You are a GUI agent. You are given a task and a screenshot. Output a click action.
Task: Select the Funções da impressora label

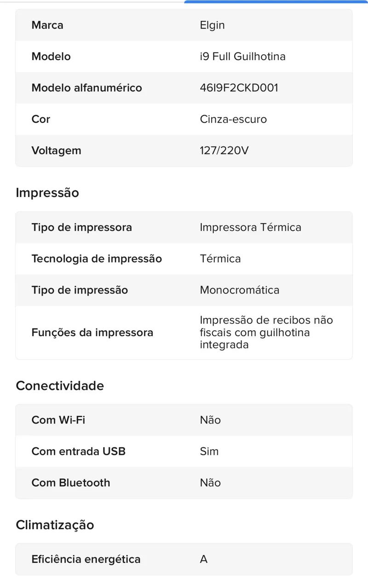point(92,333)
